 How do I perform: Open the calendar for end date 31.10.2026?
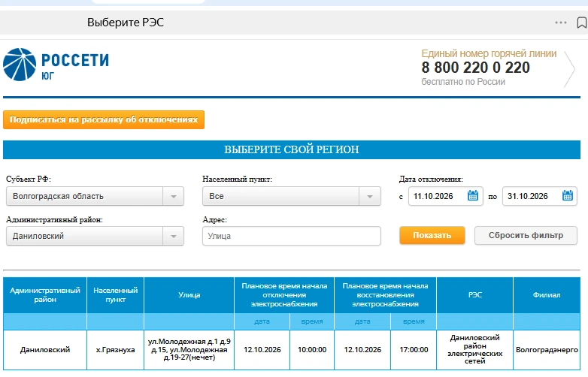pyautogui.click(x=568, y=195)
